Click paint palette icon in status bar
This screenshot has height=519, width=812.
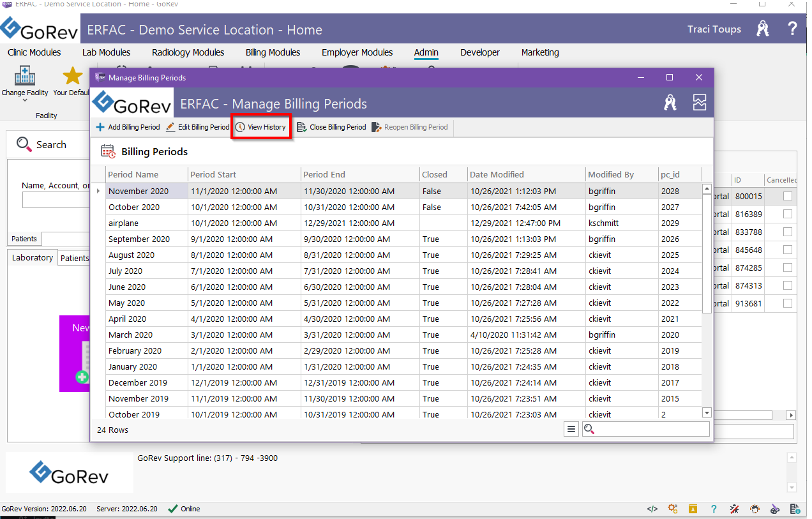click(775, 509)
